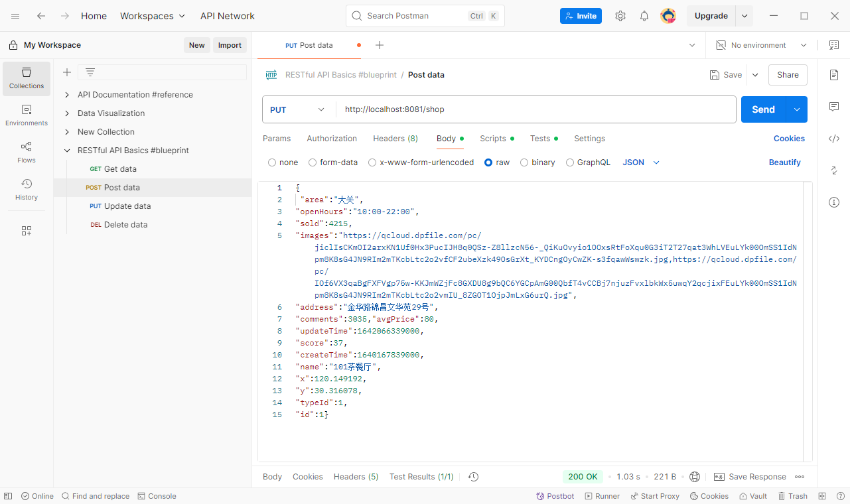Open the Postbot assistant

click(555, 496)
